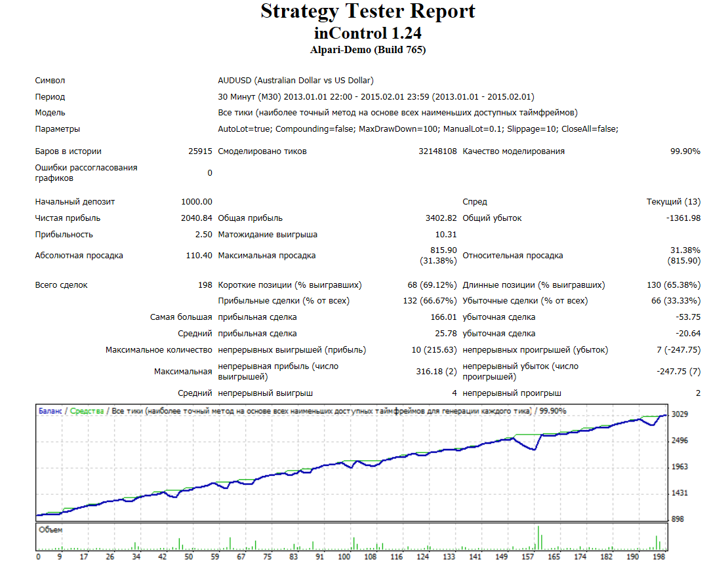Click the 'Прибыльность' label
728x567 pixels.
[x=64, y=235]
